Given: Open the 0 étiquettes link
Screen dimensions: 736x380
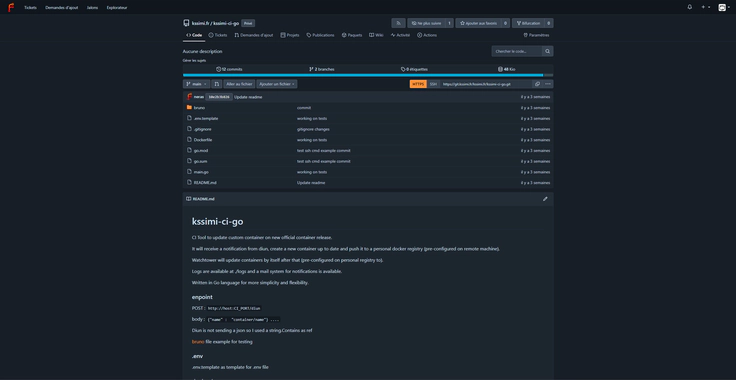Looking at the screenshot, I should [414, 69].
